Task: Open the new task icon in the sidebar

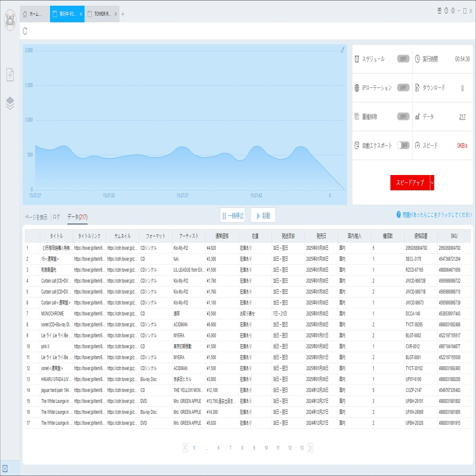Action: 10,75
